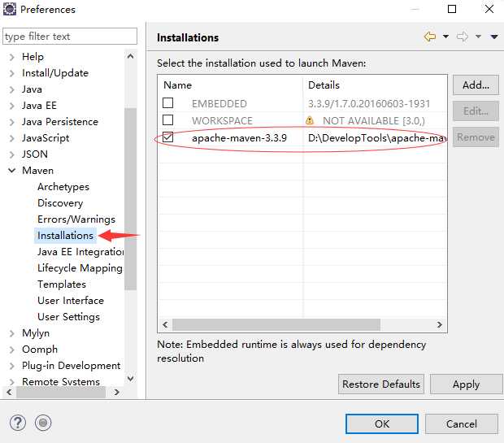This screenshot has width=504, height=443.
Task: Open User Interface preference page
Action: 71,301
